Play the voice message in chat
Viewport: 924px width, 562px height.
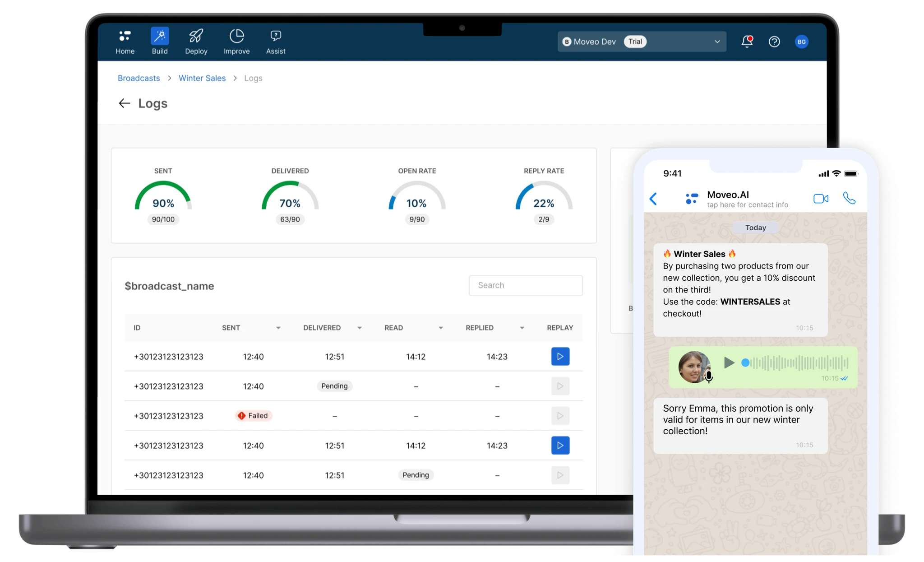[x=729, y=362]
